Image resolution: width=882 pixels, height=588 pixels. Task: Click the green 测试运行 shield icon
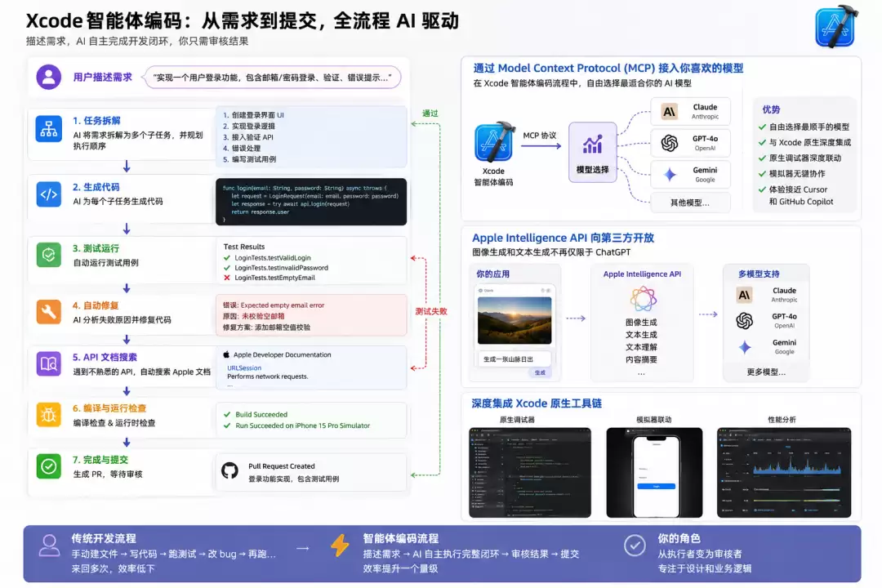[49, 255]
